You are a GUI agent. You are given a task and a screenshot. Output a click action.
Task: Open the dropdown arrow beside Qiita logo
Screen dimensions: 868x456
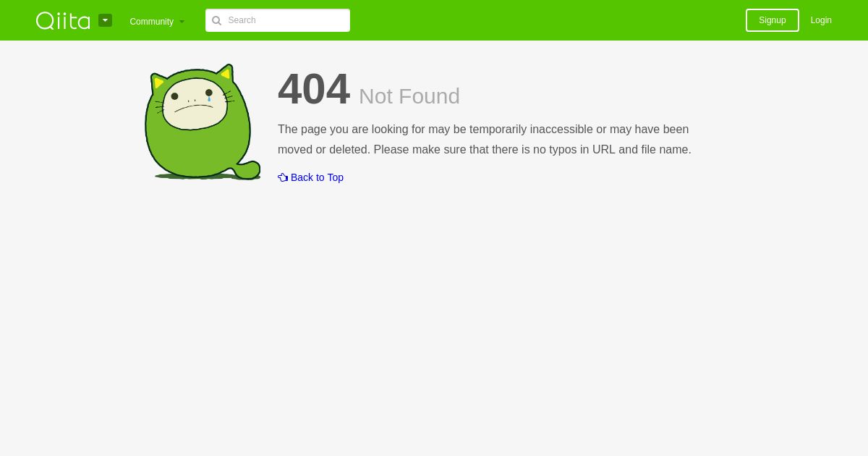point(106,20)
